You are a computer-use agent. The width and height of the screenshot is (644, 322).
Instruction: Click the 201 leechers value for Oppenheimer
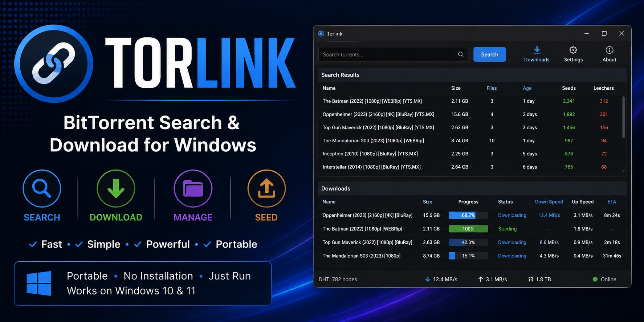tap(604, 114)
